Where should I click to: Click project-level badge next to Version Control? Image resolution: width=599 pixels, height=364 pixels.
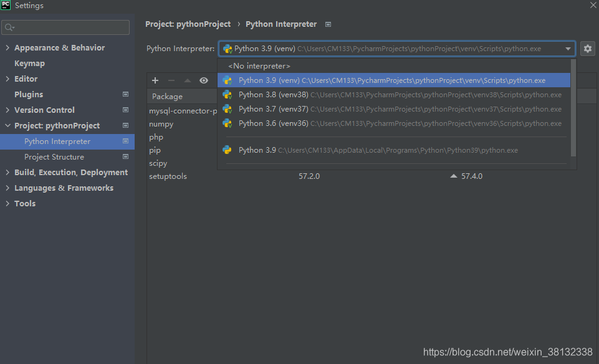tap(125, 110)
